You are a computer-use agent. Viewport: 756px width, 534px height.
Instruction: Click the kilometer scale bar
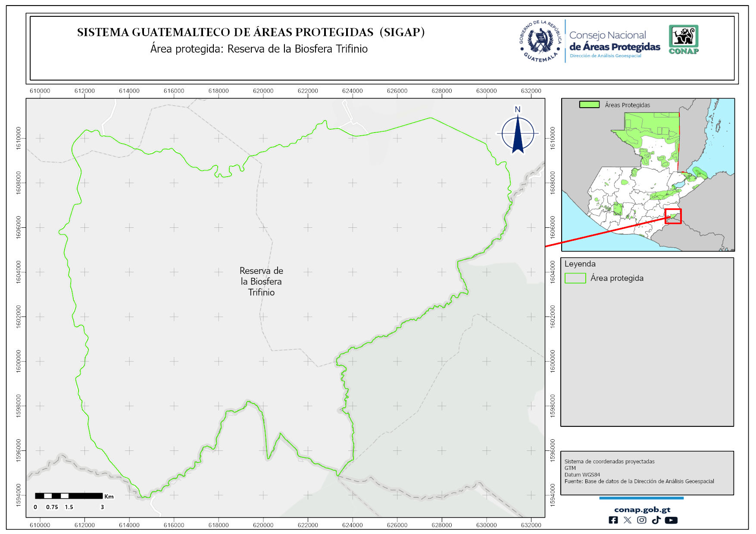pos(69,496)
